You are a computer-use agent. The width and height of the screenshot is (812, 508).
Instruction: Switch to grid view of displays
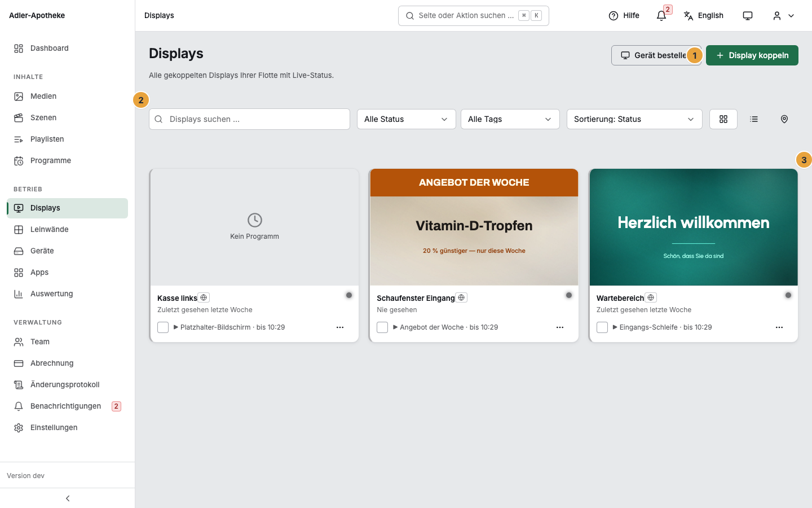723,119
